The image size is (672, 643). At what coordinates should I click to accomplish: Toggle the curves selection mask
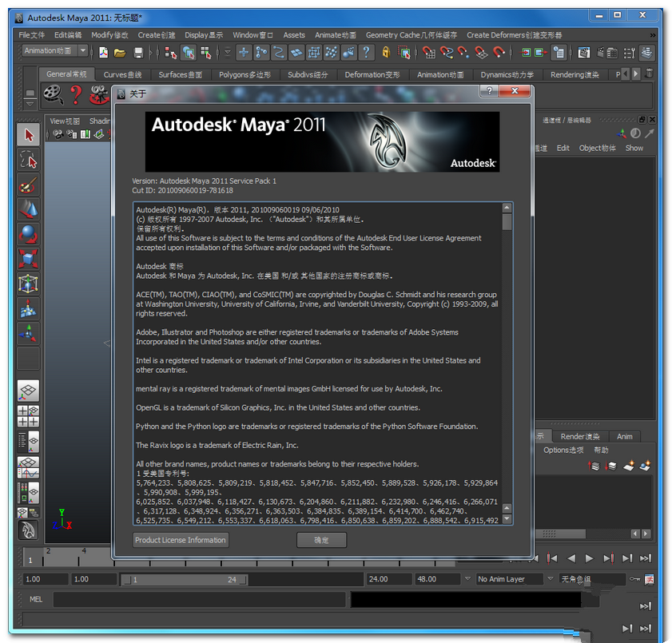279,52
